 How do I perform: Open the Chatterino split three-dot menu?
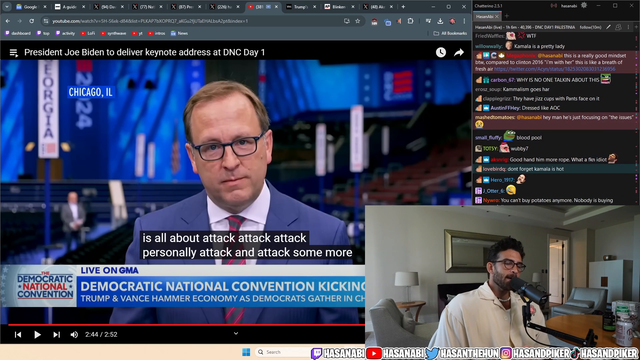628,27
